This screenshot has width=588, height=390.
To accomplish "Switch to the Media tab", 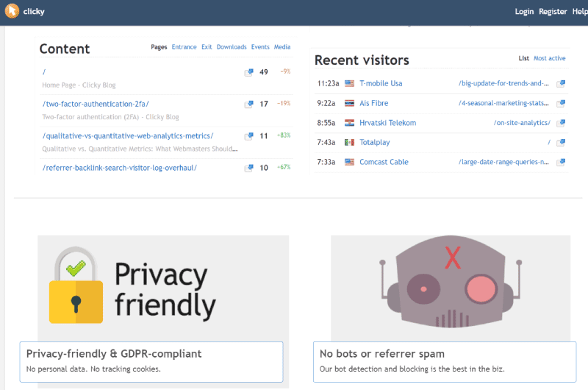I will tap(282, 47).
